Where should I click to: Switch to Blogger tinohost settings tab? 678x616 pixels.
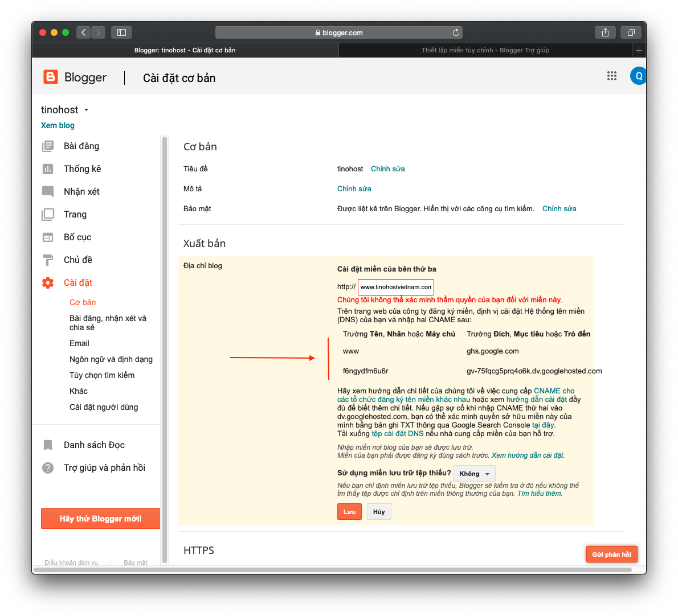click(185, 50)
